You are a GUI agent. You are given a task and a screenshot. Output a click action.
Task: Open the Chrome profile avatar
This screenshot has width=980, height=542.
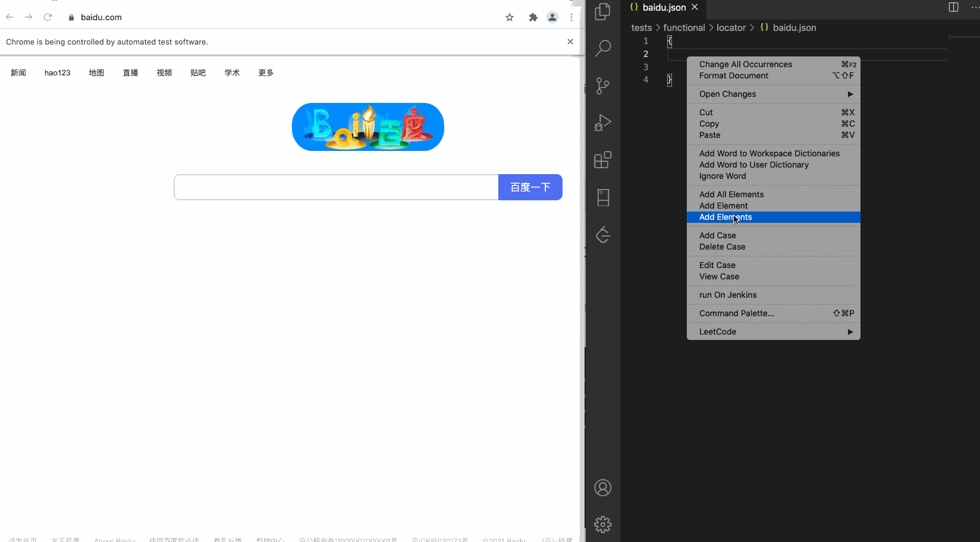tap(552, 17)
